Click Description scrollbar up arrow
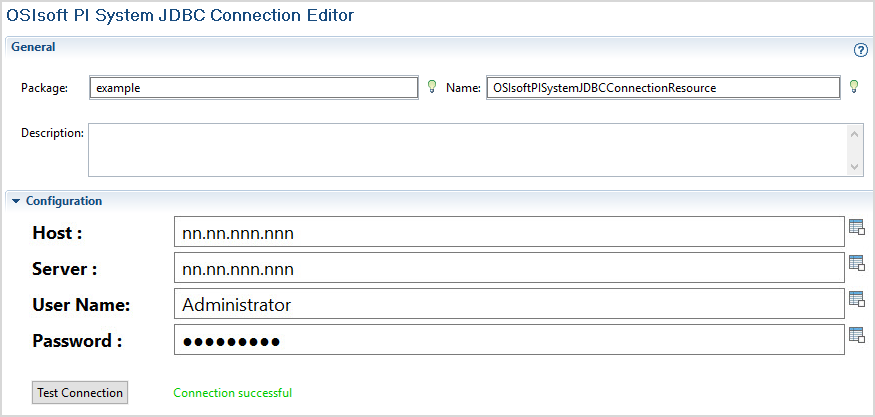This screenshot has height=417, width=875. 855,133
